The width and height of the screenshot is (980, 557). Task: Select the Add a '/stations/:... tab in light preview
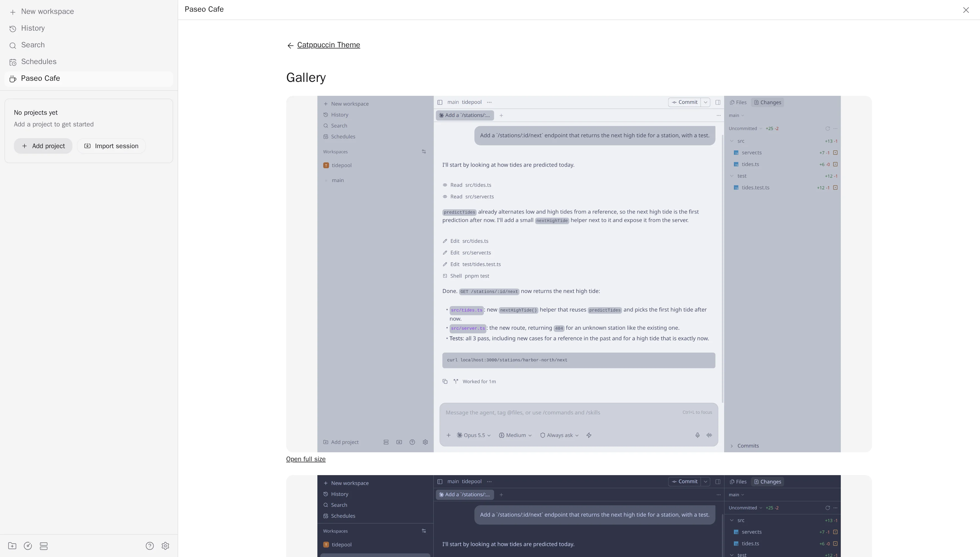tap(465, 115)
